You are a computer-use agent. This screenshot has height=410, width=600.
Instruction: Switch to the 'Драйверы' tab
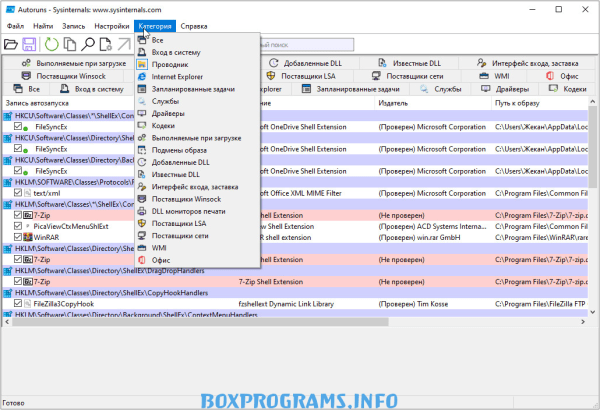pyautogui.click(x=505, y=89)
